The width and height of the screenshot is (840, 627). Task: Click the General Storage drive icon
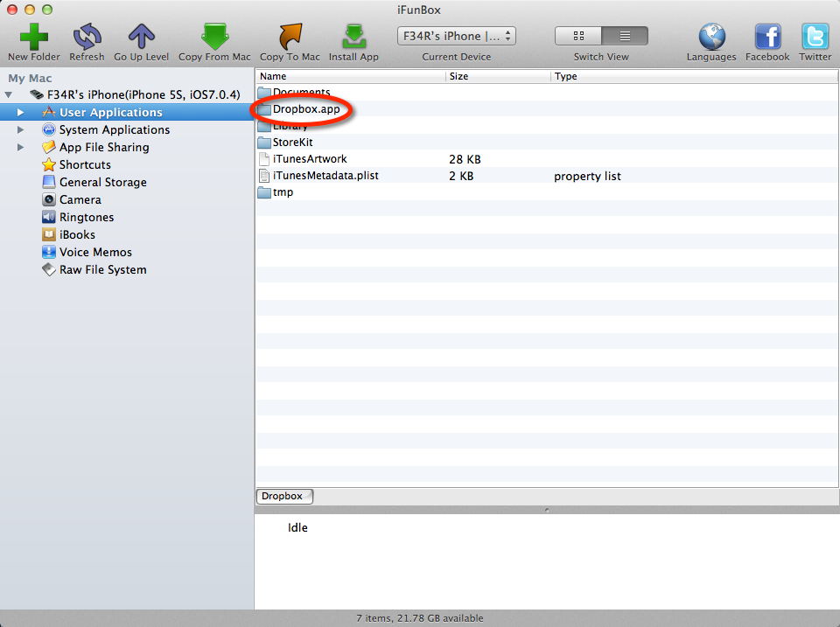pyautogui.click(x=49, y=182)
